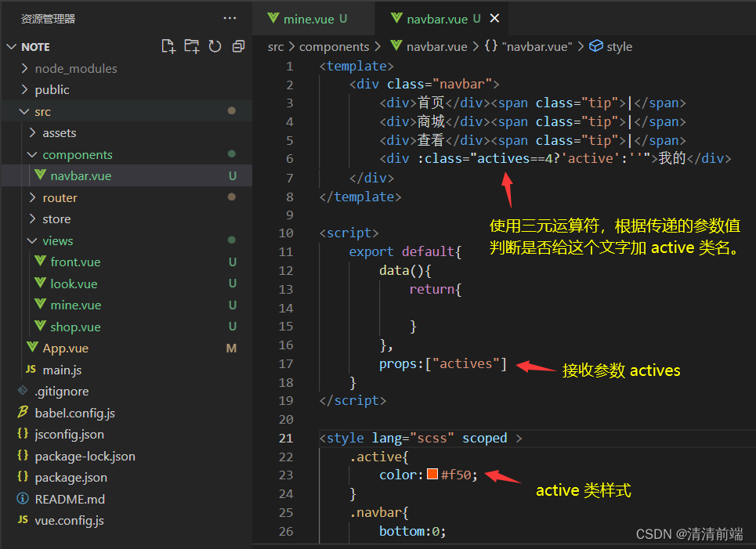The height and width of the screenshot is (549, 756).
Task: Open color picker for #f50 swatch
Action: click(x=432, y=475)
